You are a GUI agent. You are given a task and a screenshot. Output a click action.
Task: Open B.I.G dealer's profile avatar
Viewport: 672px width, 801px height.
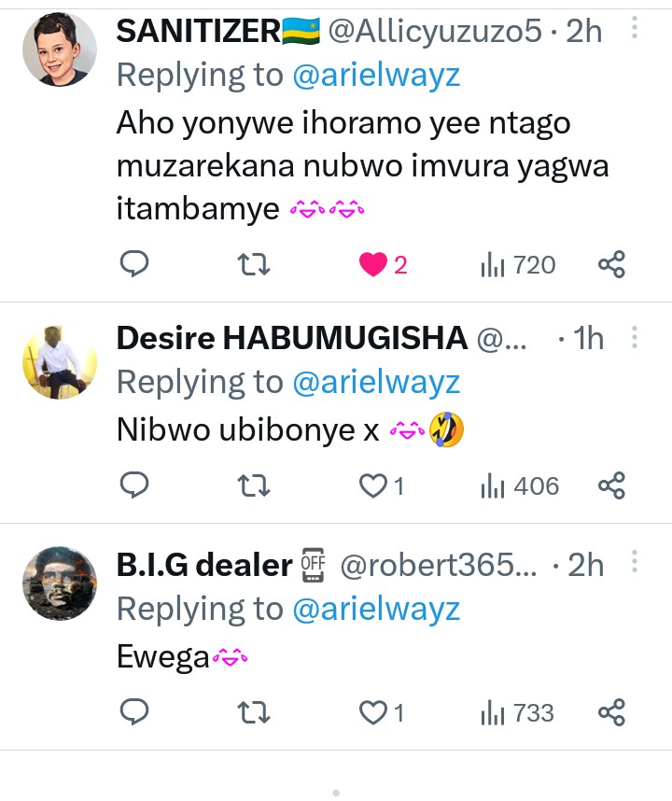click(60, 583)
